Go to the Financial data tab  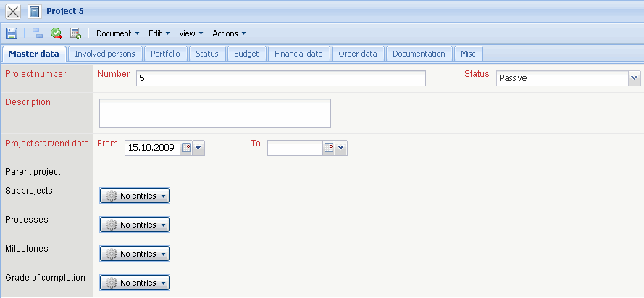298,54
